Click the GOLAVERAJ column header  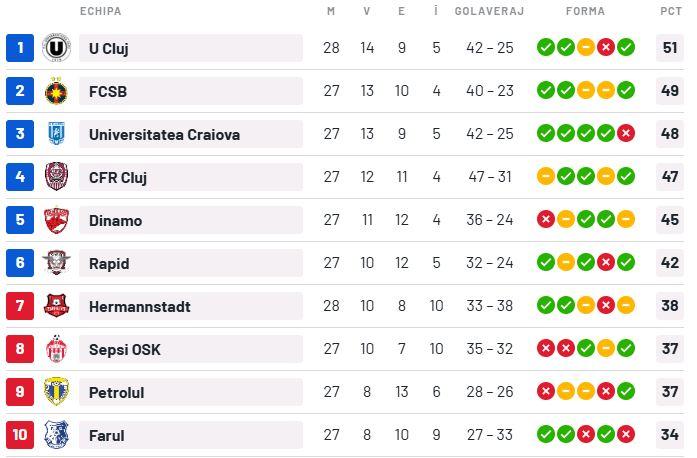490,12
